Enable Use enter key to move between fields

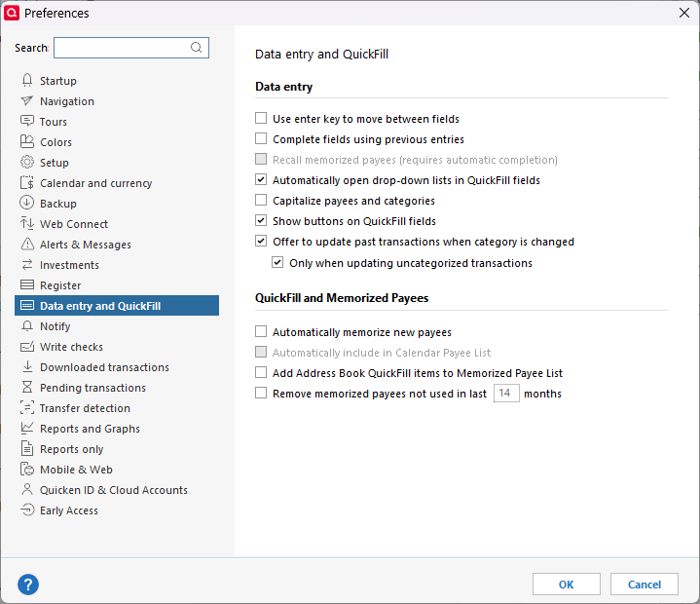(261, 119)
